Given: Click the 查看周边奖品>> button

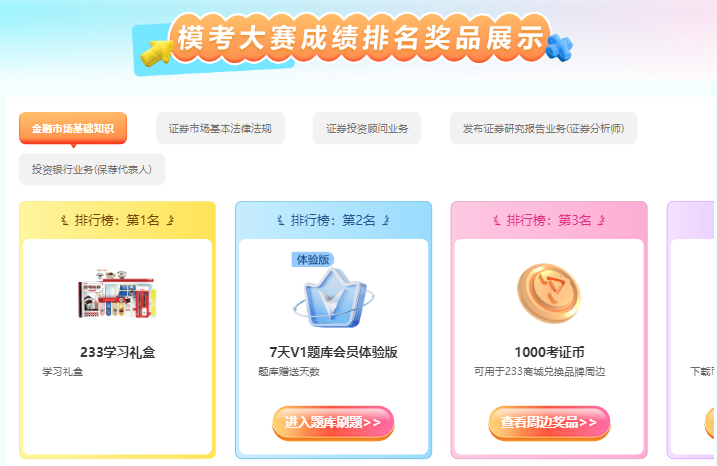Looking at the screenshot, I should (549, 423).
